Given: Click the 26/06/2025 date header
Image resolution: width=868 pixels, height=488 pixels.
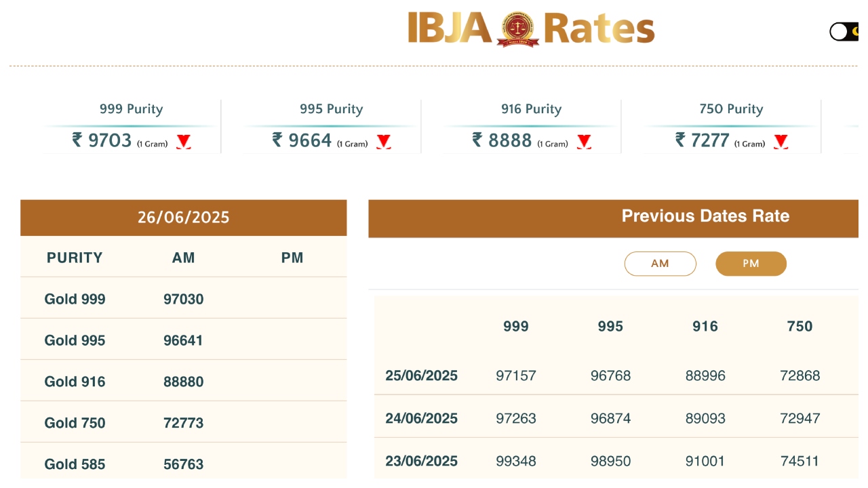Looking at the screenshot, I should [183, 218].
